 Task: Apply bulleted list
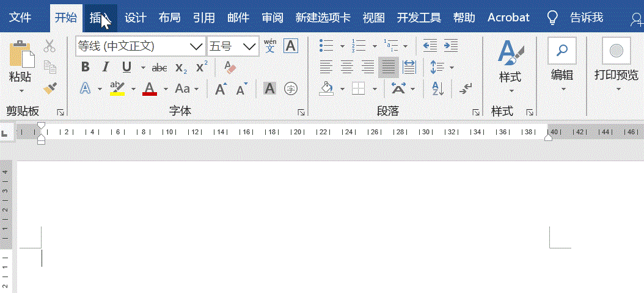point(326,46)
